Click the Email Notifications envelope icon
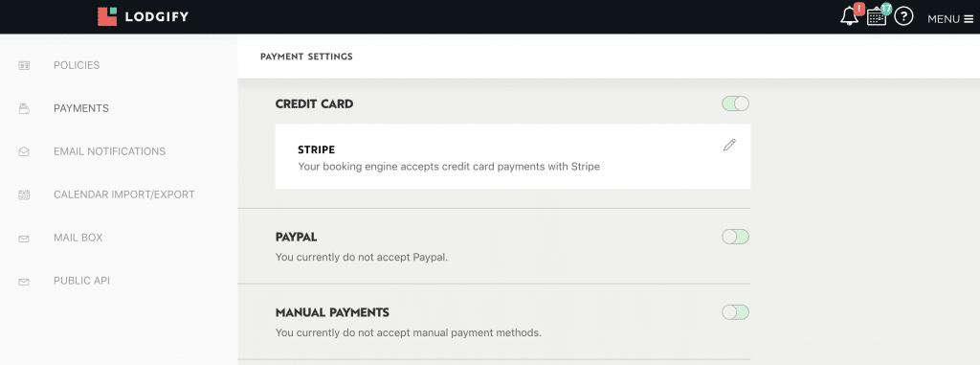The image size is (980, 365). [24, 152]
